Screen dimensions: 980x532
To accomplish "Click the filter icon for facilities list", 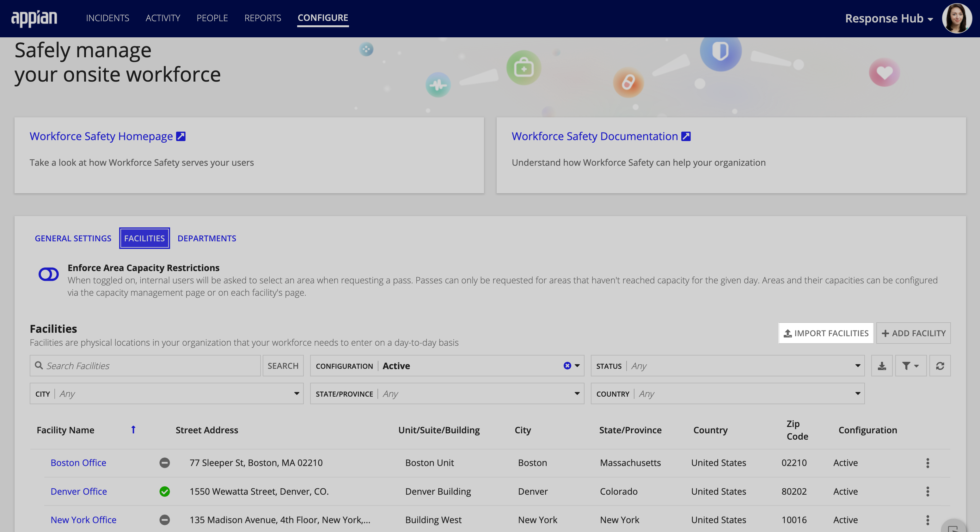I will click(910, 366).
